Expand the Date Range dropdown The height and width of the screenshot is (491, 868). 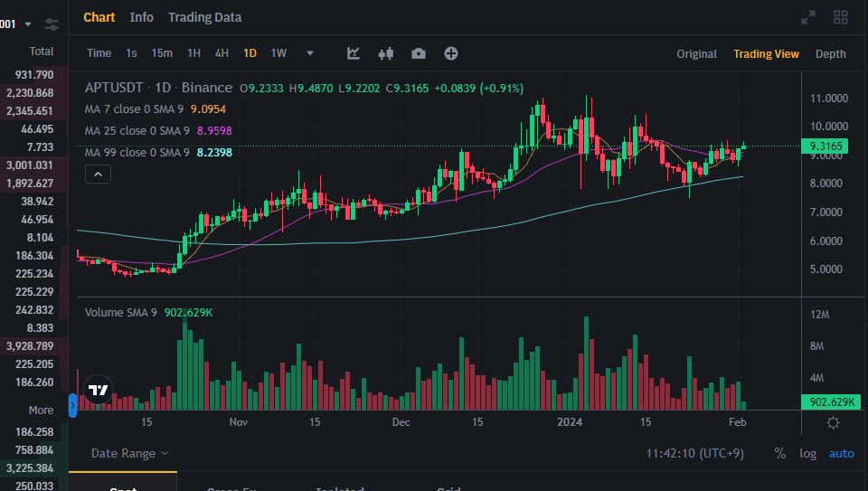point(129,453)
